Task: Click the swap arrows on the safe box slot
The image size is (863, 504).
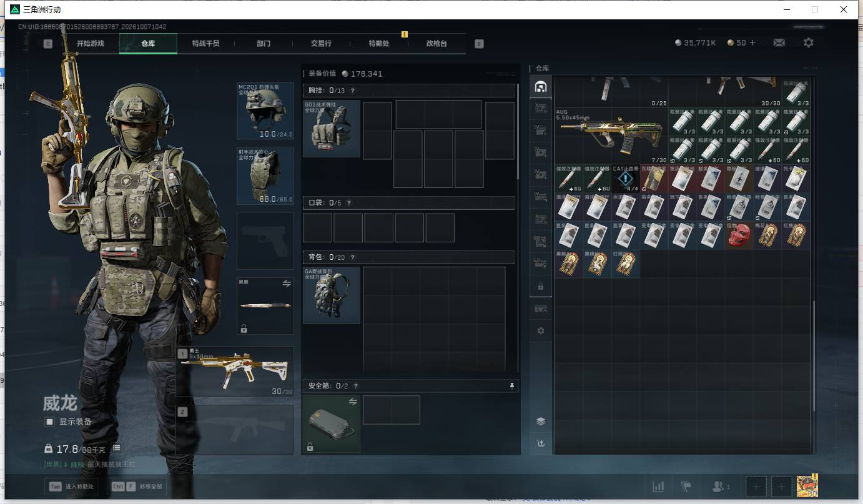Action: (x=353, y=401)
